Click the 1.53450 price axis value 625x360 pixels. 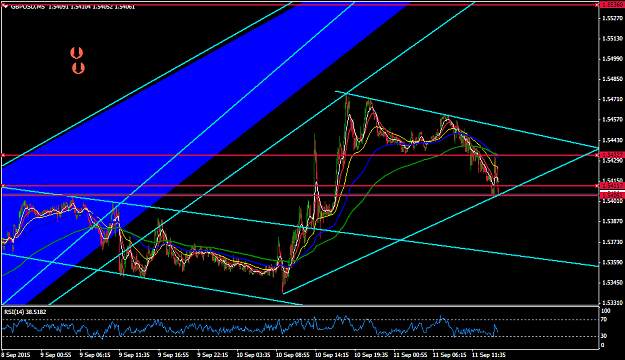click(x=613, y=283)
